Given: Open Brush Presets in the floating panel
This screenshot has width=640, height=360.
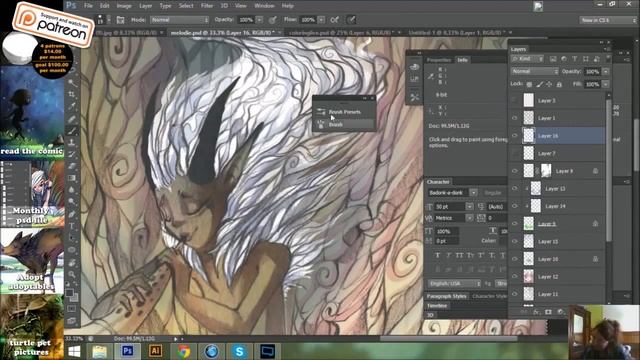Looking at the screenshot, I should coord(344,112).
